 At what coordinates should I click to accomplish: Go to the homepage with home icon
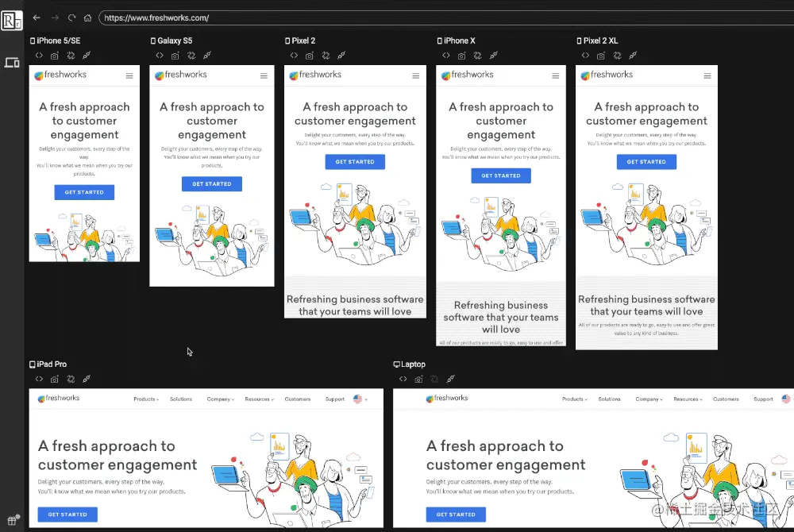click(87, 17)
